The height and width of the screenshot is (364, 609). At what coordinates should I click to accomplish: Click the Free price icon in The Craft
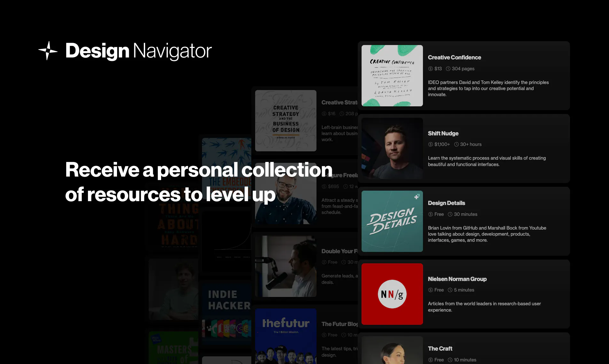430,360
